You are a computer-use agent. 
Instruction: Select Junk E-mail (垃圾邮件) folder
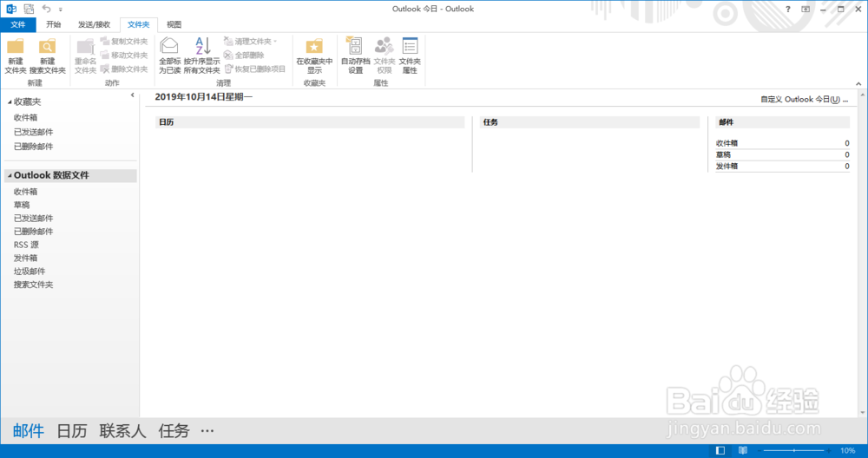click(x=30, y=272)
